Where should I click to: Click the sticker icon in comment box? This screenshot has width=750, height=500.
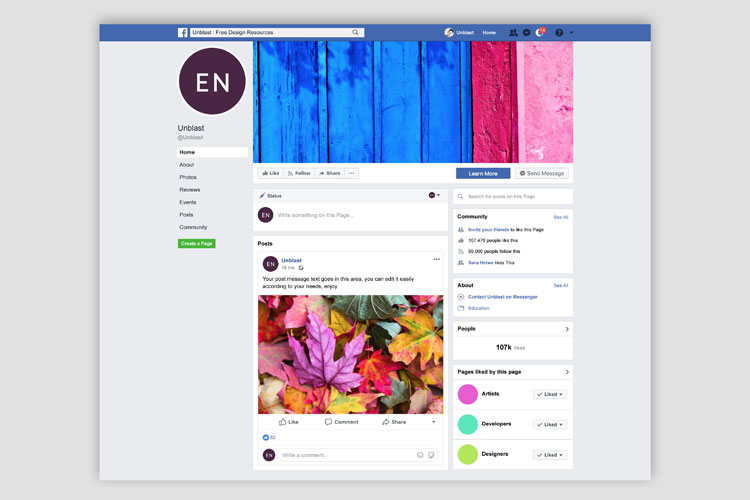[x=431, y=455]
